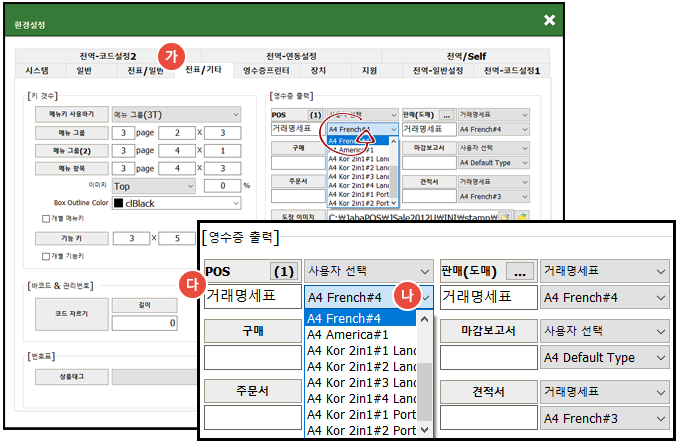Image resolution: width=680 pixels, height=444 pixels.
Task: Pick A4 Kor 2in1#1 Port in enlarged list
Action: click(x=361, y=415)
